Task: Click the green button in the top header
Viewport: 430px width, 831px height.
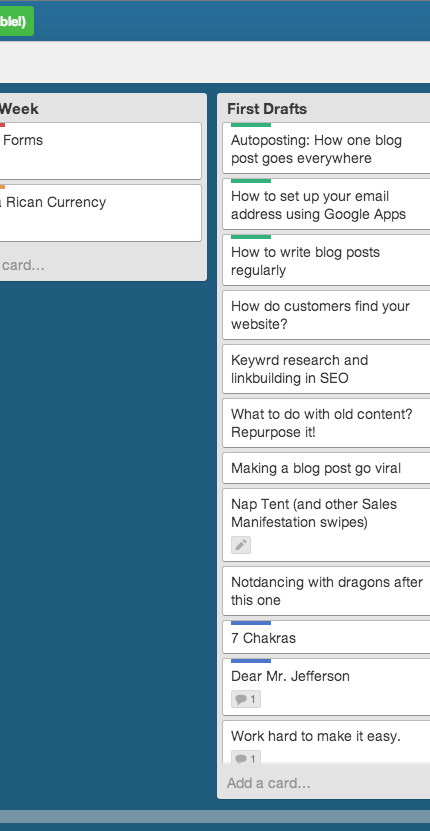Action: [17, 21]
